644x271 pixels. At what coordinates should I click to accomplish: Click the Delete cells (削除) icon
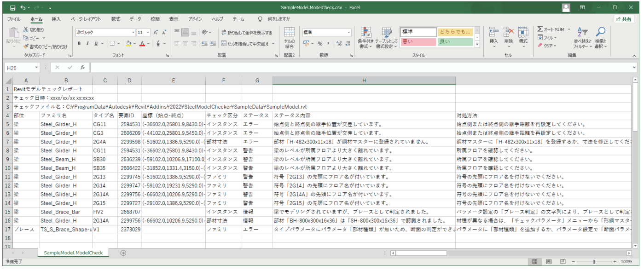508,36
